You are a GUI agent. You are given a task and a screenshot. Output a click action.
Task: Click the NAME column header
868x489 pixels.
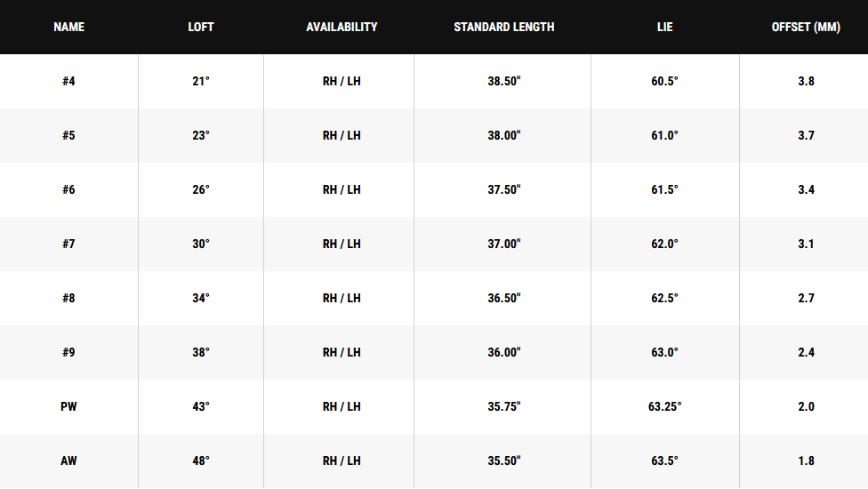point(68,28)
